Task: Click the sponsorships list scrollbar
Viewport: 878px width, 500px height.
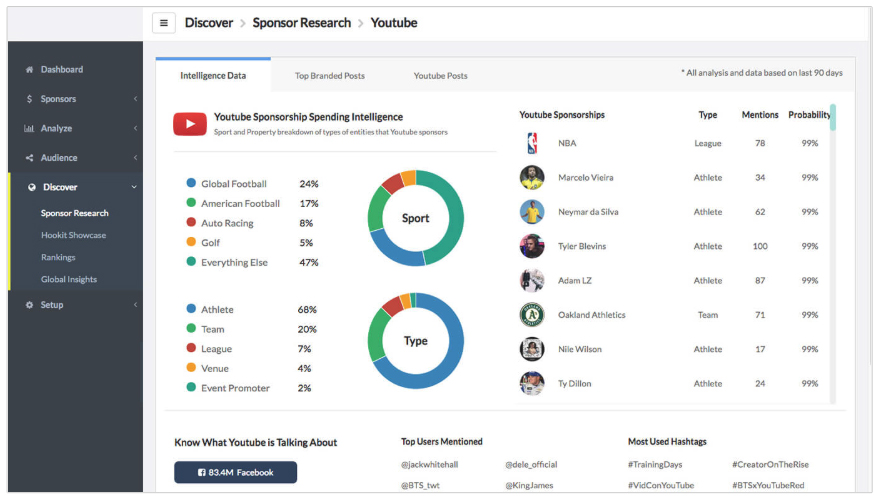Action: click(x=833, y=118)
